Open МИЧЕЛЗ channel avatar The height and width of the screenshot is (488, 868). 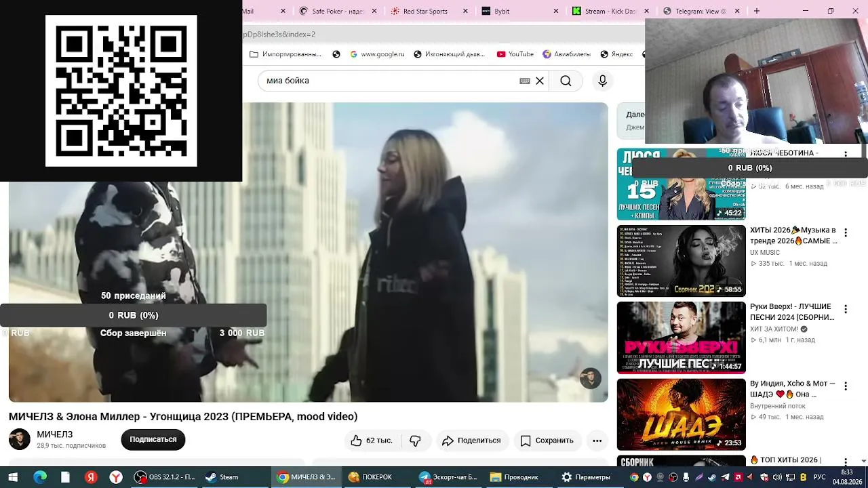pyautogui.click(x=20, y=439)
